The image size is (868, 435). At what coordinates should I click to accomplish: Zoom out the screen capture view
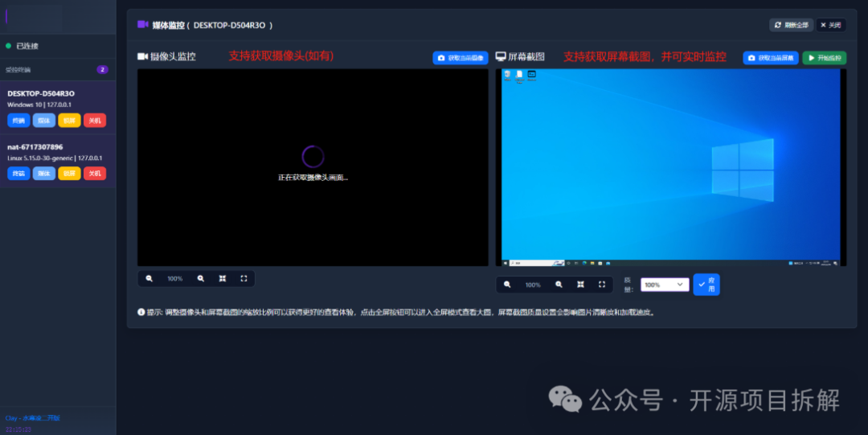[x=507, y=285]
